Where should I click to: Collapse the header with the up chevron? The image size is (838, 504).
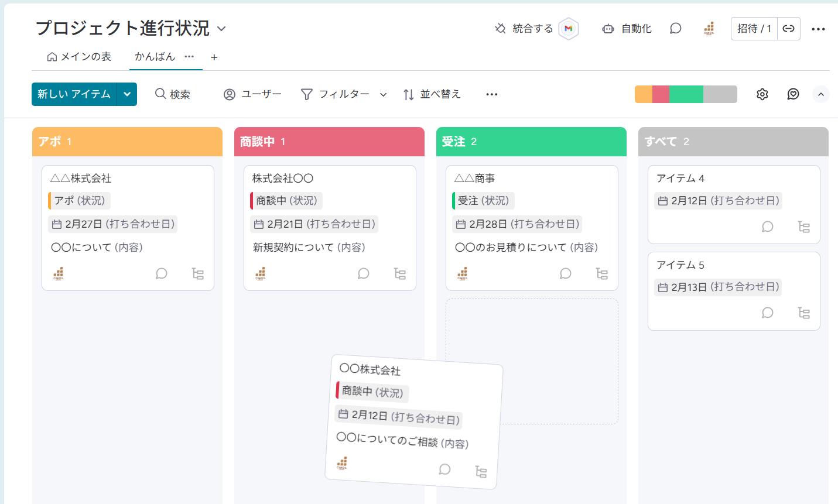820,94
